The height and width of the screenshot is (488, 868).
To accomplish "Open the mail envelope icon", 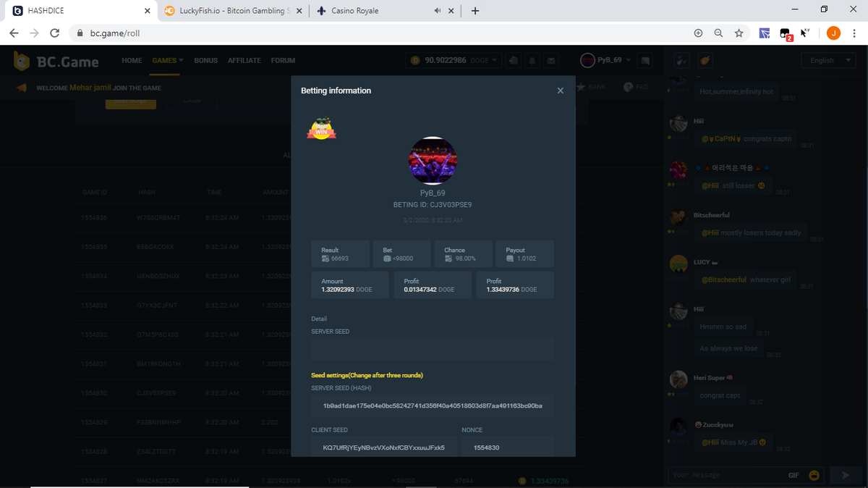I will (x=551, y=60).
